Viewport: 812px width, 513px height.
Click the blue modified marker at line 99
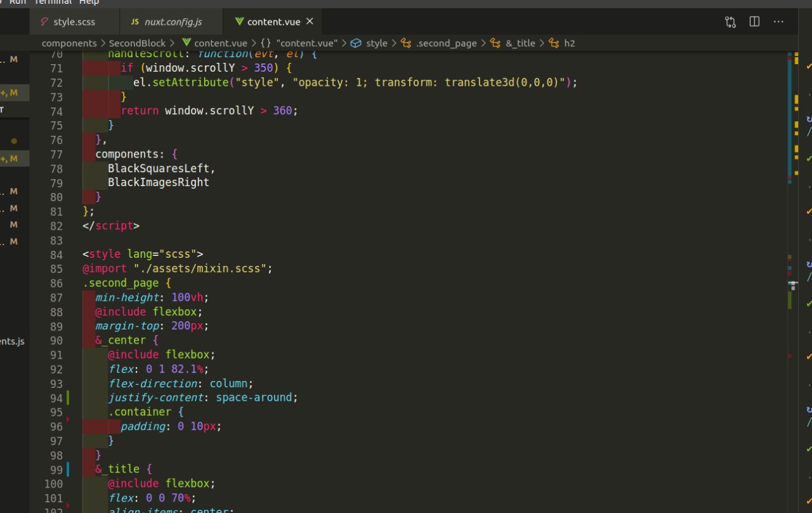pos(68,469)
